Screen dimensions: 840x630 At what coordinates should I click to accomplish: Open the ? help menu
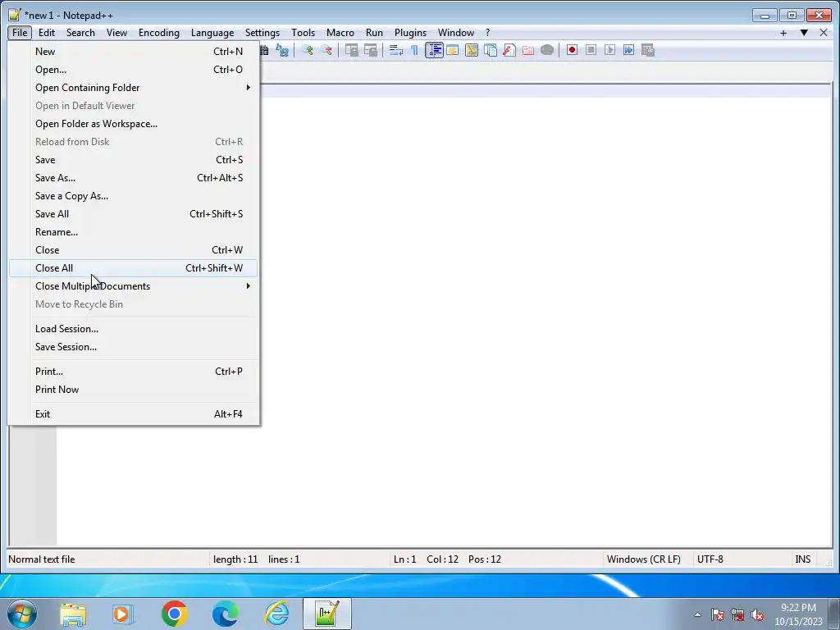(x=487, y=33)
